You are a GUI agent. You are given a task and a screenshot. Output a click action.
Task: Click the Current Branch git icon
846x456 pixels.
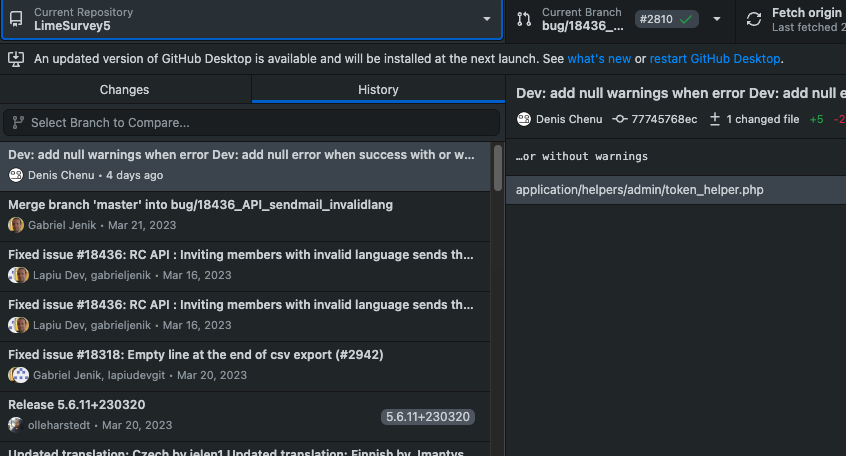point(523,19)
